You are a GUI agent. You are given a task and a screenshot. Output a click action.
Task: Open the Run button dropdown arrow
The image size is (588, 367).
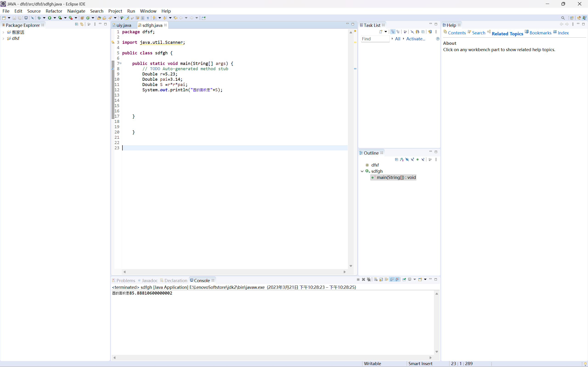click(55, 18)
